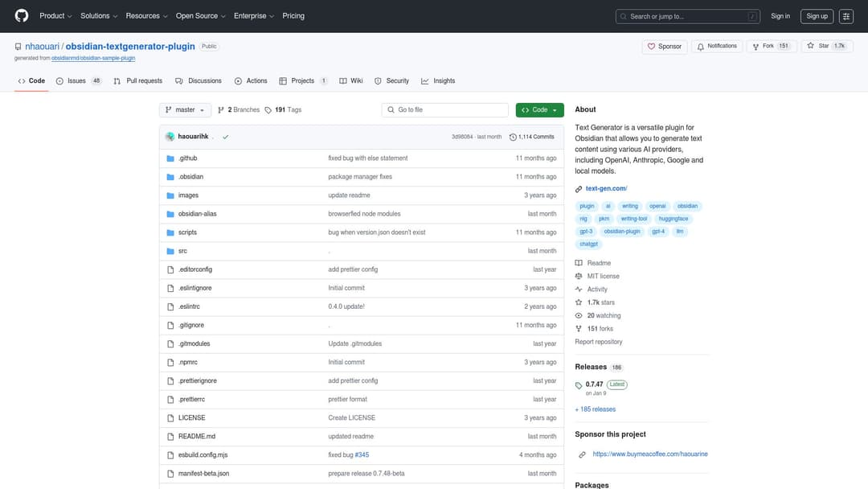The width and height of the screenshot is (868, 489).
Task: Expand the Product menu
Action: point(55,16)
